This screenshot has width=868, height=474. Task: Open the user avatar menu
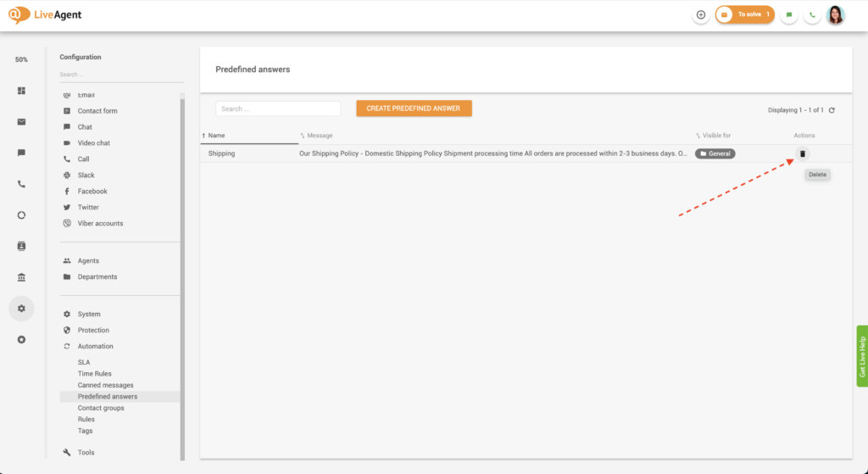click(836, 15)
